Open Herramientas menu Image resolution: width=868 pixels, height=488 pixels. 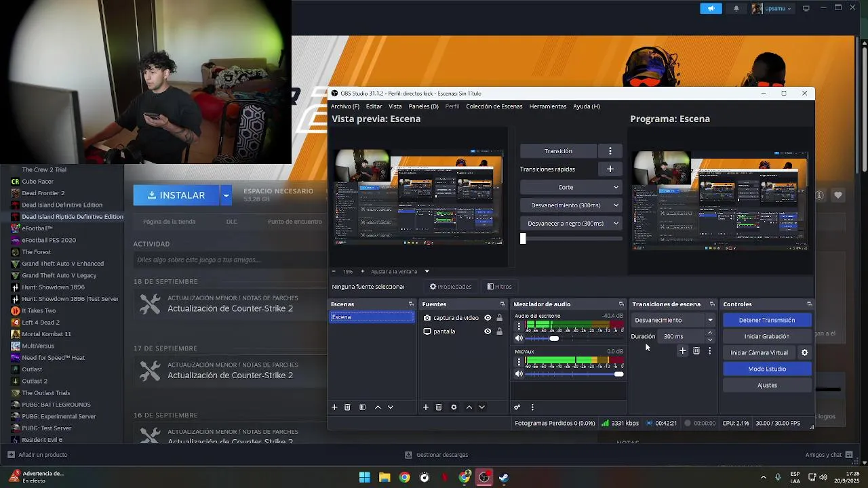(548, 106)
